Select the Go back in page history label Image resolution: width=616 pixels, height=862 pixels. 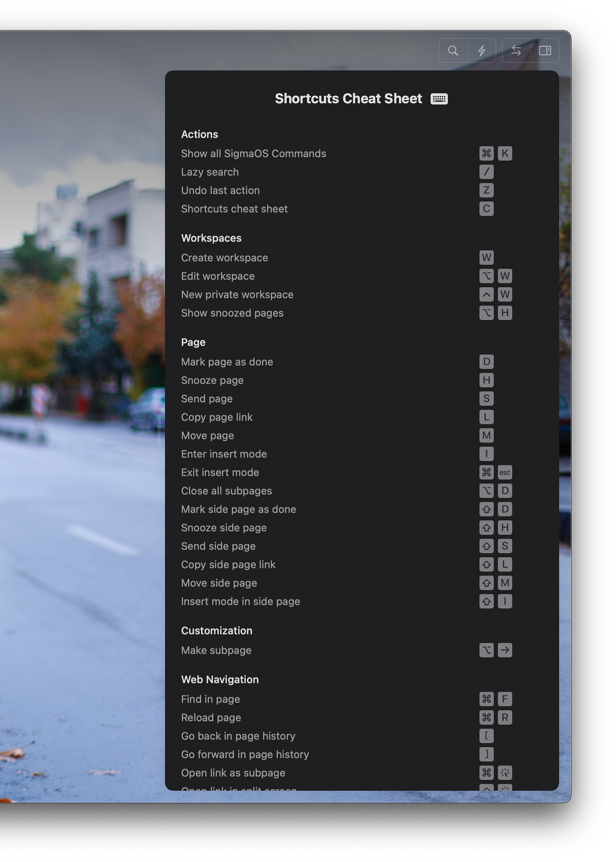coord(238,736)
